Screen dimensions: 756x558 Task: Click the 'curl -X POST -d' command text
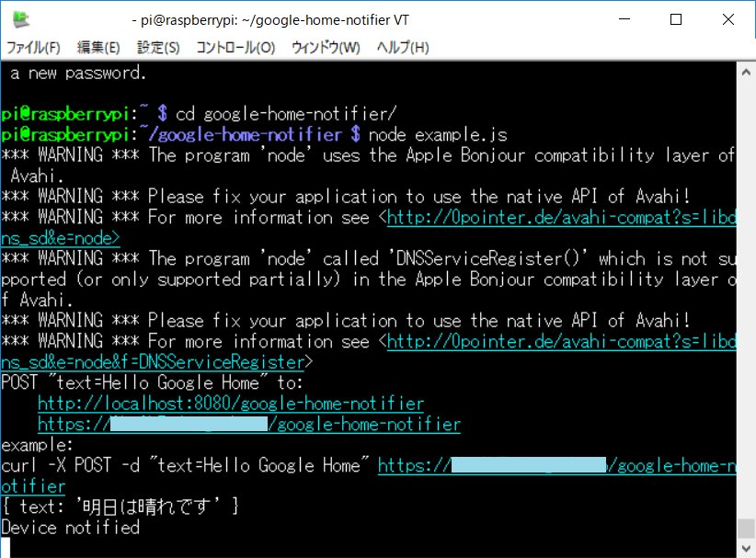point(71,466)
